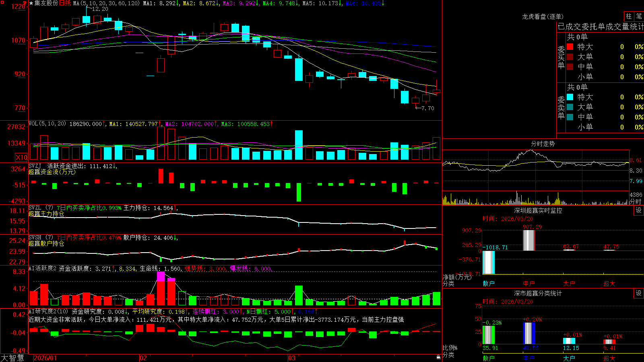Click the star icon before 集友股份
The width and height of the screenshot is (644, 362).
coord(31,3)
